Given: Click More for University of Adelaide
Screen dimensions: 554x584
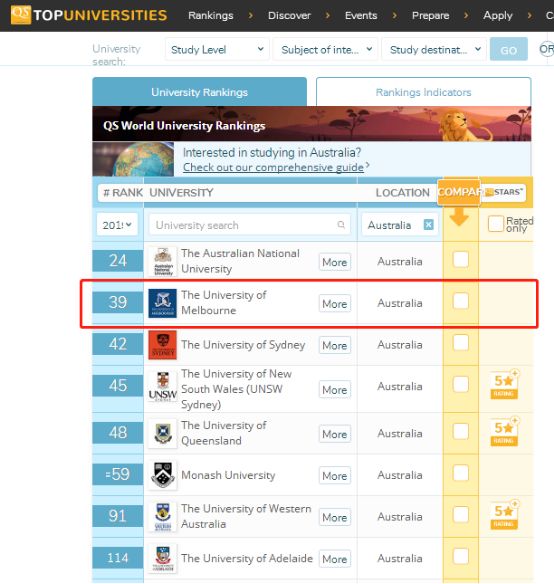Looking at the screenshot, I should click(x=335, y=559).
